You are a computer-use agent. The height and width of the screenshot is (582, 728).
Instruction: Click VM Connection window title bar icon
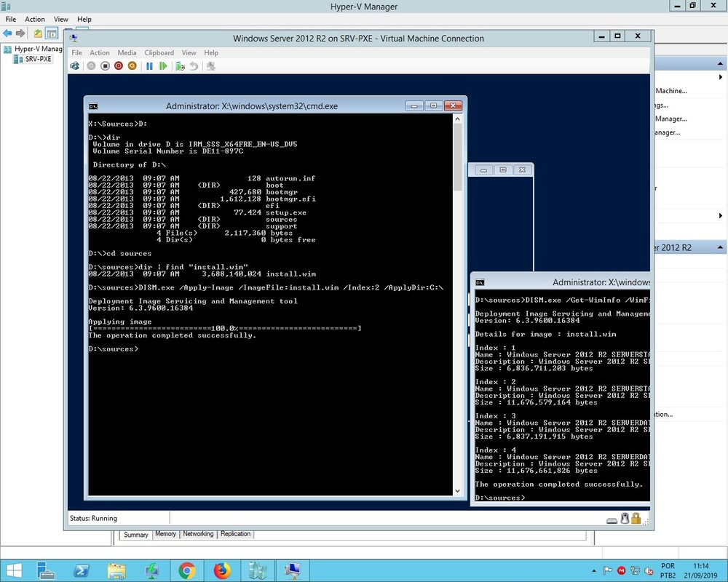click(x=74, y=39)
